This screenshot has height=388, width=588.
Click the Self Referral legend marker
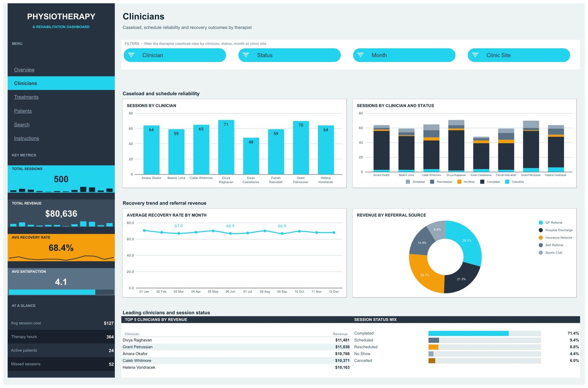coord(541,245)
